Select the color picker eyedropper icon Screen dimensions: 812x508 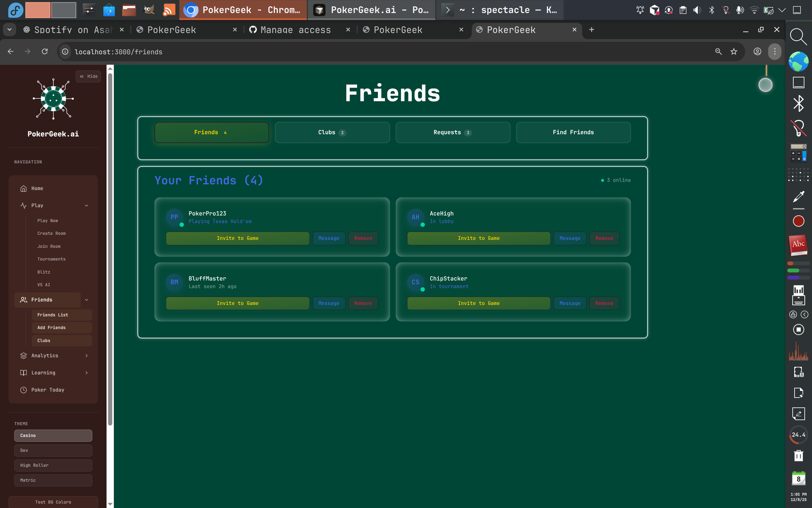[x=798, y=196]
